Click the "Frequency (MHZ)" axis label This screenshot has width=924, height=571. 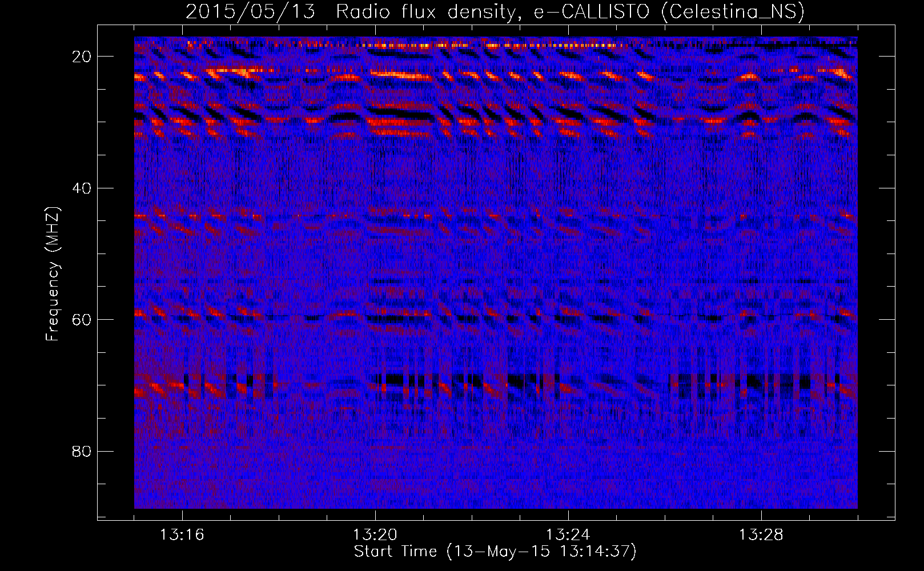(52, 274)
